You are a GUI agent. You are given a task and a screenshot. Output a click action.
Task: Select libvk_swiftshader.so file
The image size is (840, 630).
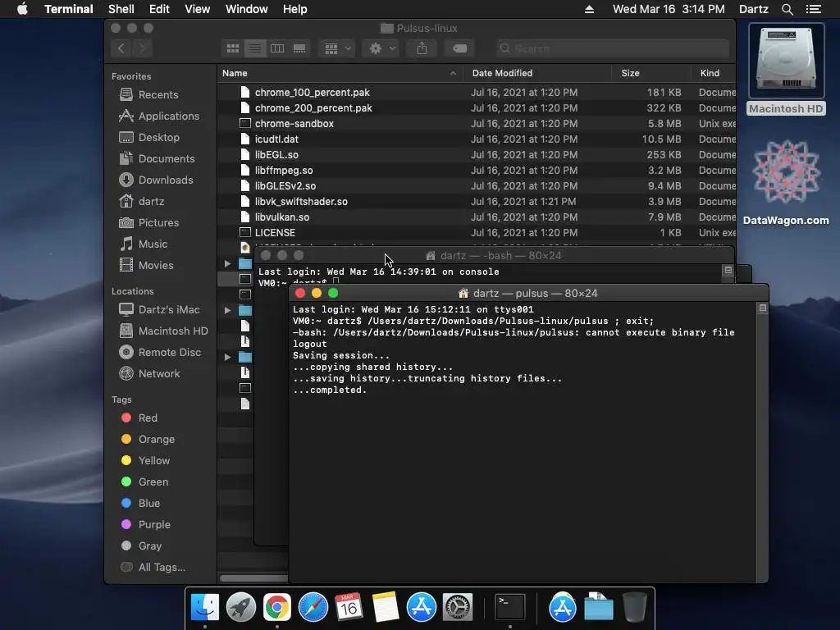coord(477,202)
